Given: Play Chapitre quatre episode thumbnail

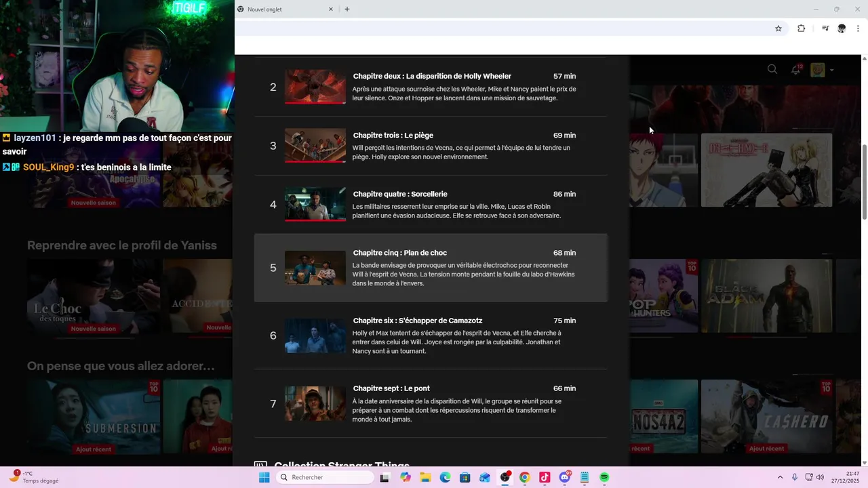Looking at the screenshot, I should coord(315,205).
